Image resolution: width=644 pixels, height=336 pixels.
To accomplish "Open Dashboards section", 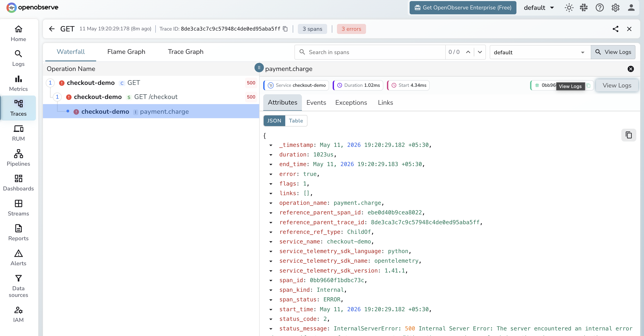I will (x=18, y=183).
